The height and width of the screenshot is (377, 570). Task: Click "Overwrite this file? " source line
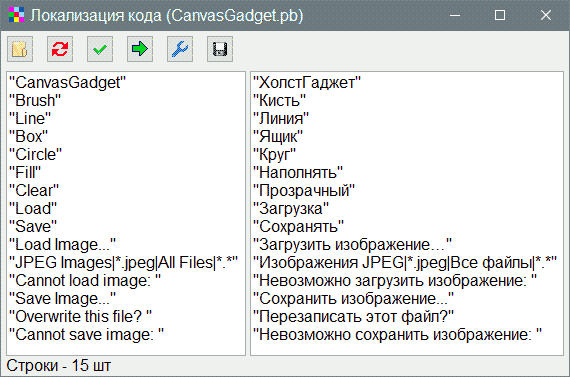[80, 317]
